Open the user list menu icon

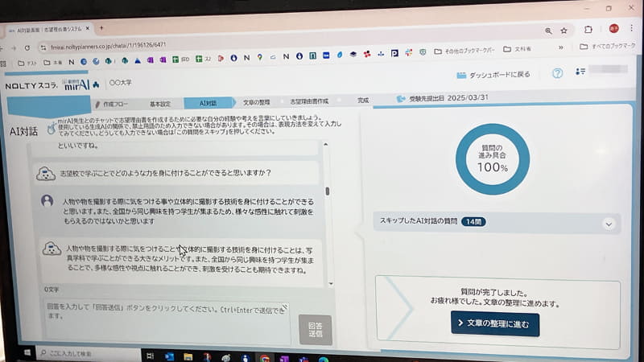(580, 72)
